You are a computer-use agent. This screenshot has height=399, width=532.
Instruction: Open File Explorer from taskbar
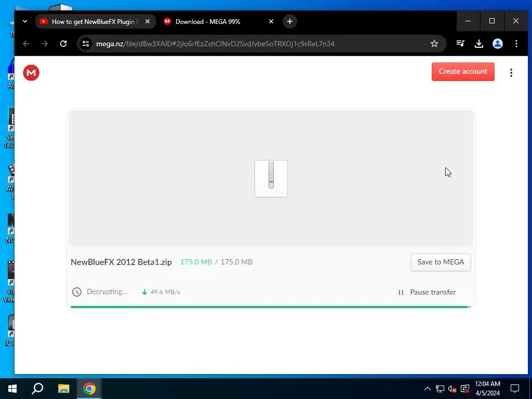pyautogui.click(x=63, y=389)
